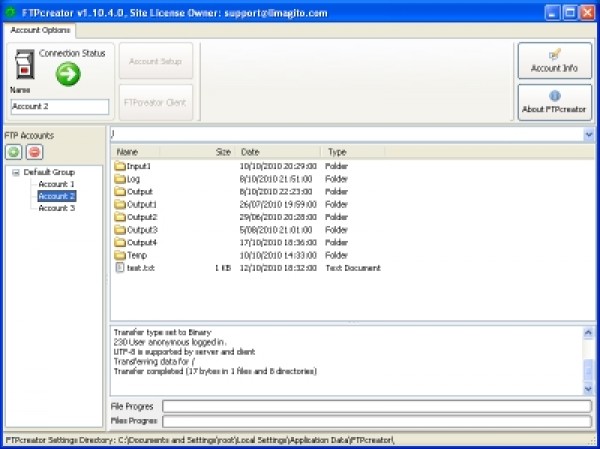This screenshot has width=600, height=449.
Task: Click the red remove FTP account icon
Action: click(x=35, y=151)
